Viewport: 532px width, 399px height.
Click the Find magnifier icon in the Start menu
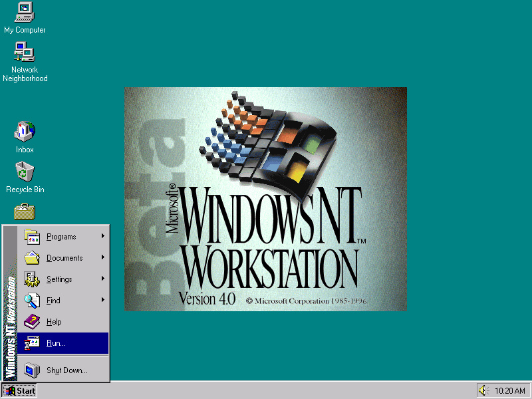tap(31, 300)
